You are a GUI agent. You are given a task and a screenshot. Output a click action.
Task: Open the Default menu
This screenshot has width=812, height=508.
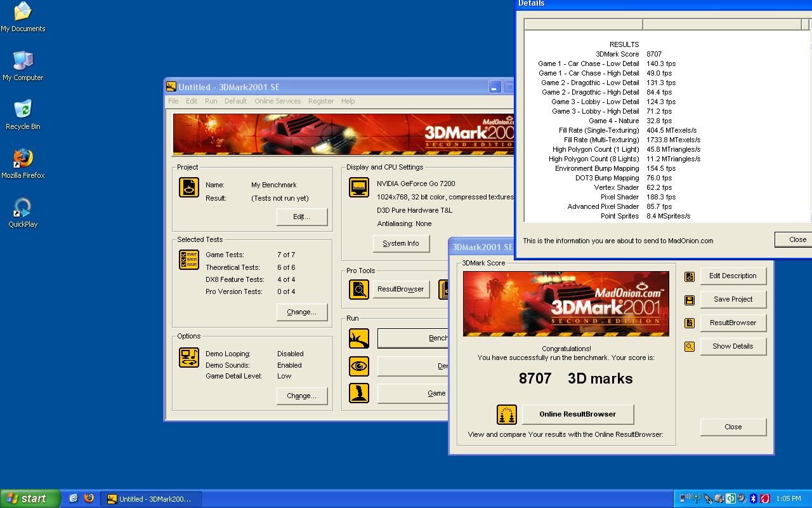pyautogui.click(x=235, y=101)
